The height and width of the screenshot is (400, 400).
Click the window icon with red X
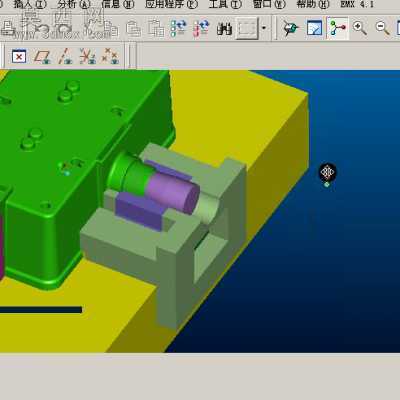point(19,56)
